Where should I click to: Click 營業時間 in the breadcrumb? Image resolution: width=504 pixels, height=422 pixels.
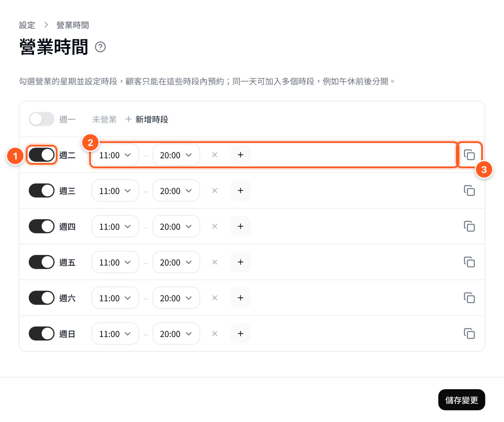[73, 25]
